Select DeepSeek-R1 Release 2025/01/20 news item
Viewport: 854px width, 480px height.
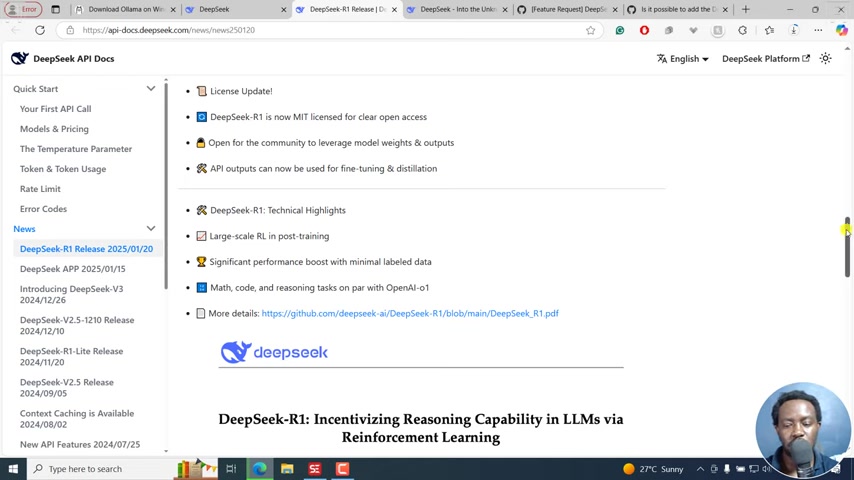(x=87, y=249)
